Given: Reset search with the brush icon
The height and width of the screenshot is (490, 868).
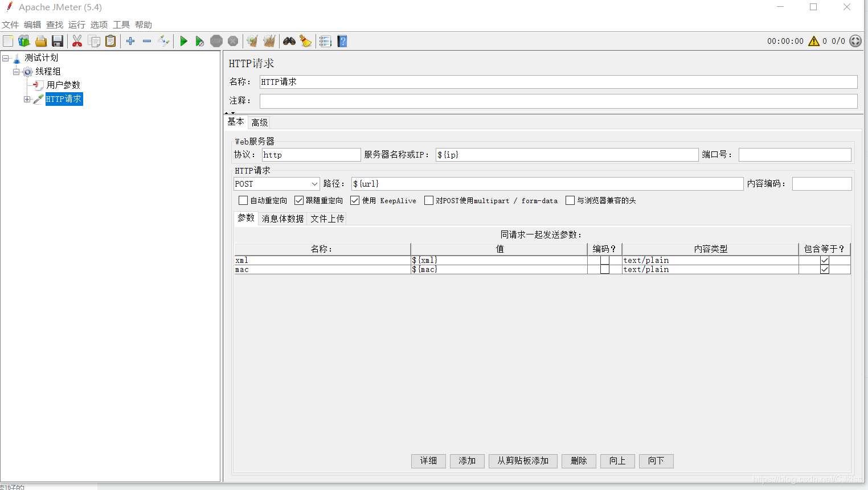Looking at the screenshot, I should click(306, 41).
